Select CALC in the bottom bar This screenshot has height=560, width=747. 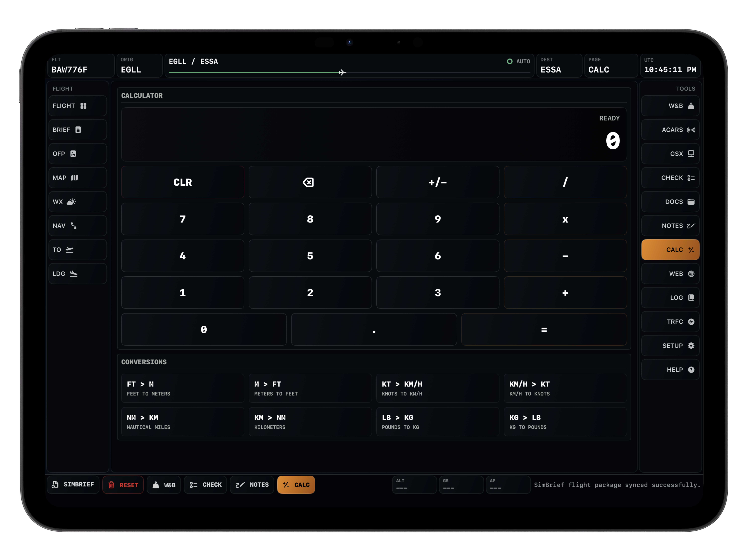[296, 485]
